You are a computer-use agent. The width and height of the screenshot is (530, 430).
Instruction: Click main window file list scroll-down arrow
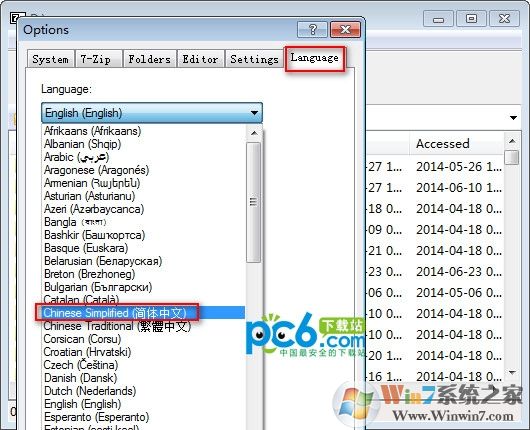tap(512, 373)
